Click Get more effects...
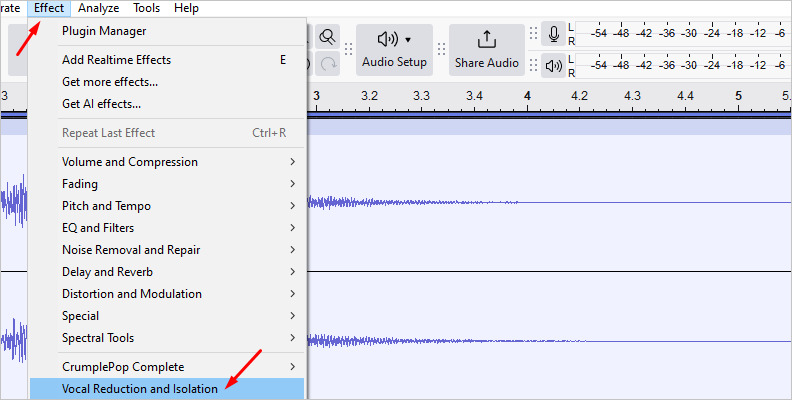Screen dimensions: 792x400 [x=167, y=82]
